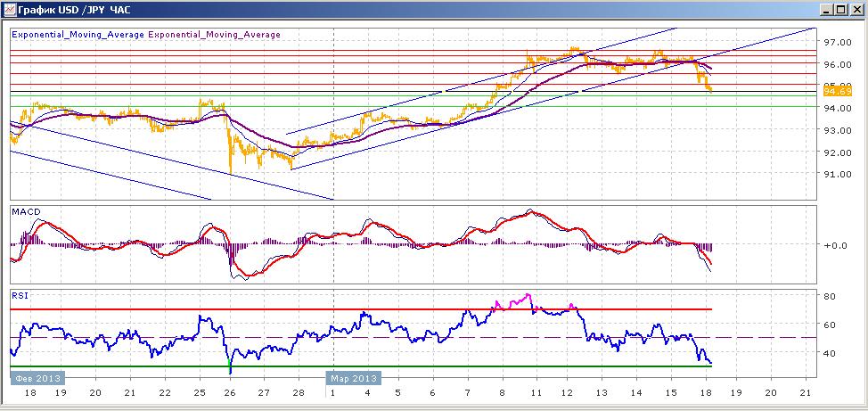Click the 93.00 price axis label

click(x=837, y=130)
